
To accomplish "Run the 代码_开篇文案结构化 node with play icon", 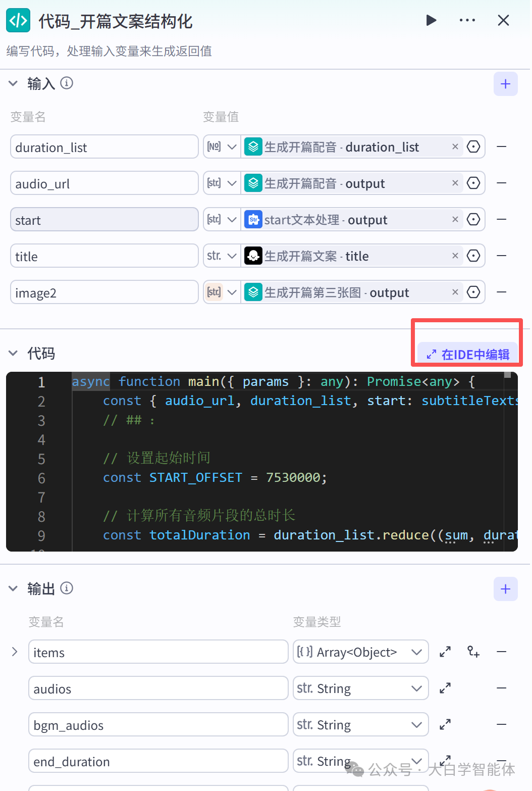I will (x=431, y=20).
